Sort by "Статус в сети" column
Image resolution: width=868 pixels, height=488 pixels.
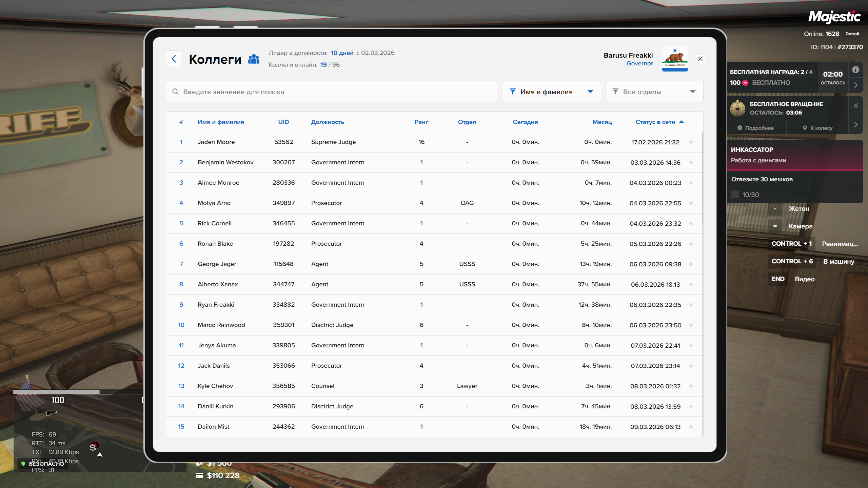655,122
